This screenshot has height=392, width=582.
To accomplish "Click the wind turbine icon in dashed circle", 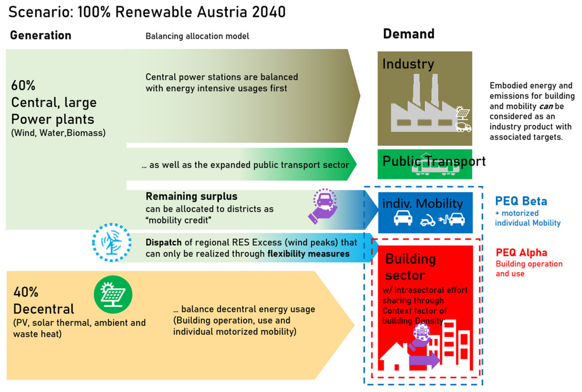I will click(x=112, y=242).
